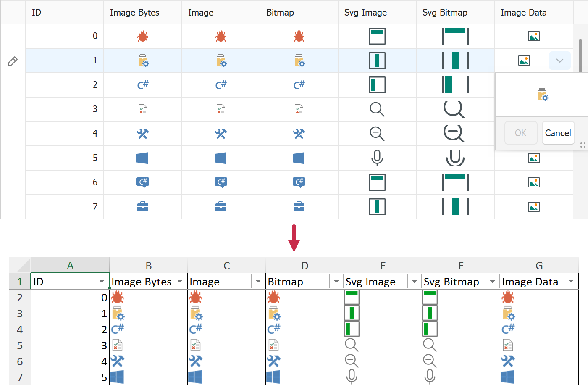This screenshot has height=385, width=588.
Task: Click the Cancel button in the image popup
Action: pos(558,133)
